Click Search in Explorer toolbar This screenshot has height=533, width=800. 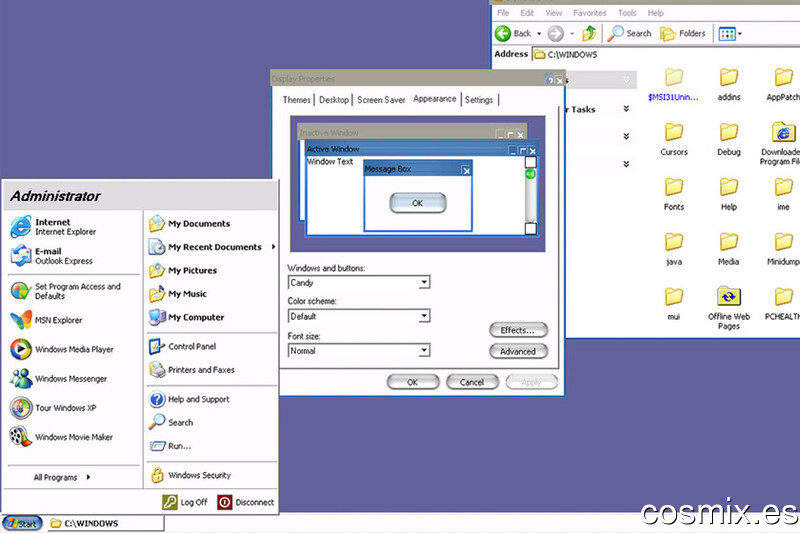point(629,33)
